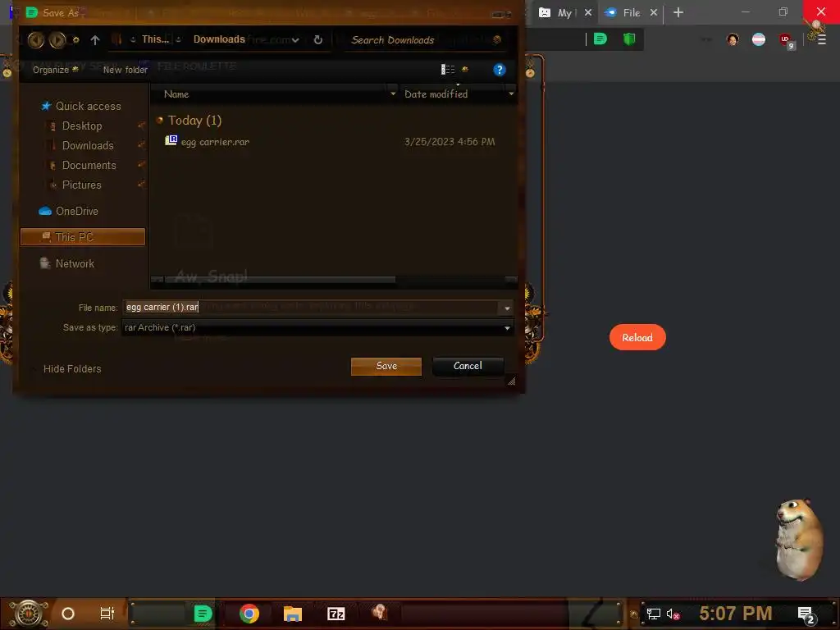Open File name history dropdown

point(507,308)
